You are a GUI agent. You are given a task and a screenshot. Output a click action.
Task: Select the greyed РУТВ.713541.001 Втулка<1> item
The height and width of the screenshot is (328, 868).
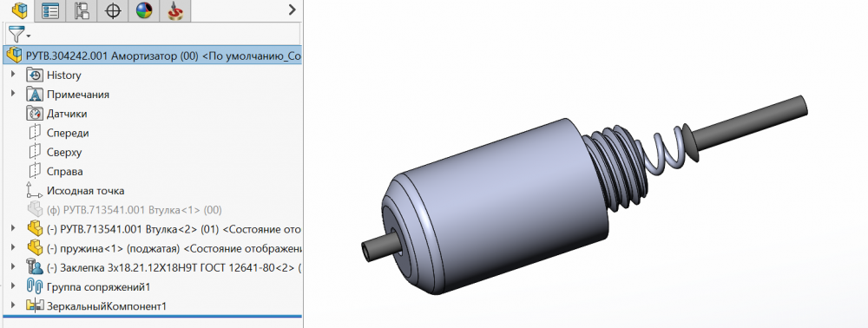(135, 210)
